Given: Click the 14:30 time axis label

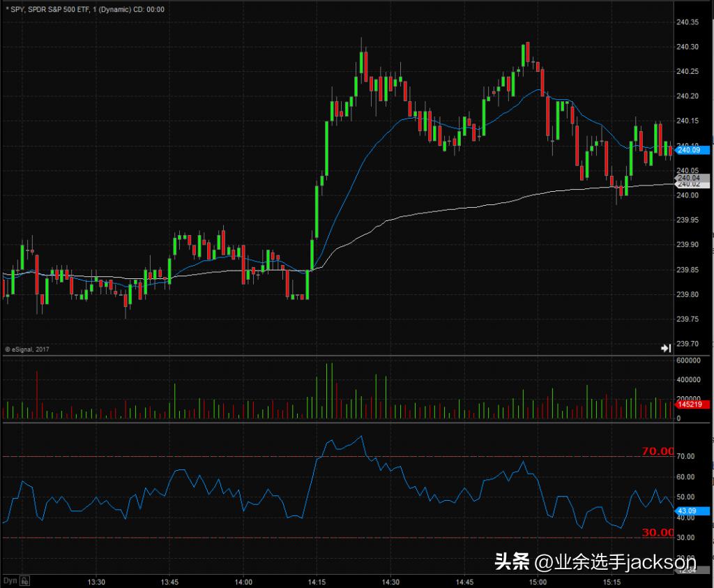Looking at the screenshot, I should tap(390, 582).
